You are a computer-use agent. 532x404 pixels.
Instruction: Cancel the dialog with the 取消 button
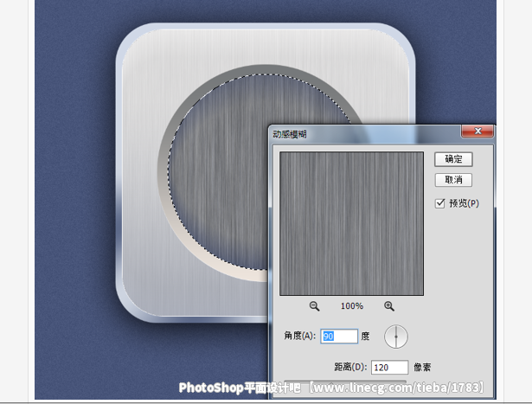pyautogui.click(x=453, y=180)
